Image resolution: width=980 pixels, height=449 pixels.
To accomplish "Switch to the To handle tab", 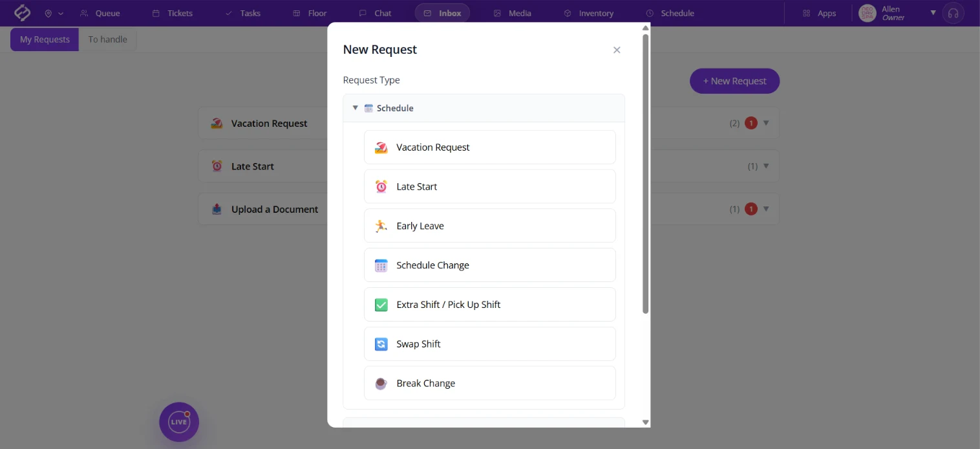I will [108, 39].
